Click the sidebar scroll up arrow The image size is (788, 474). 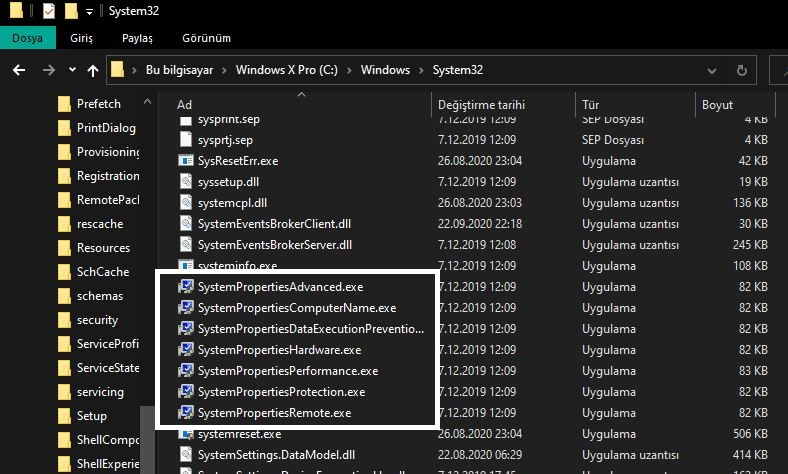pos(147,102)
